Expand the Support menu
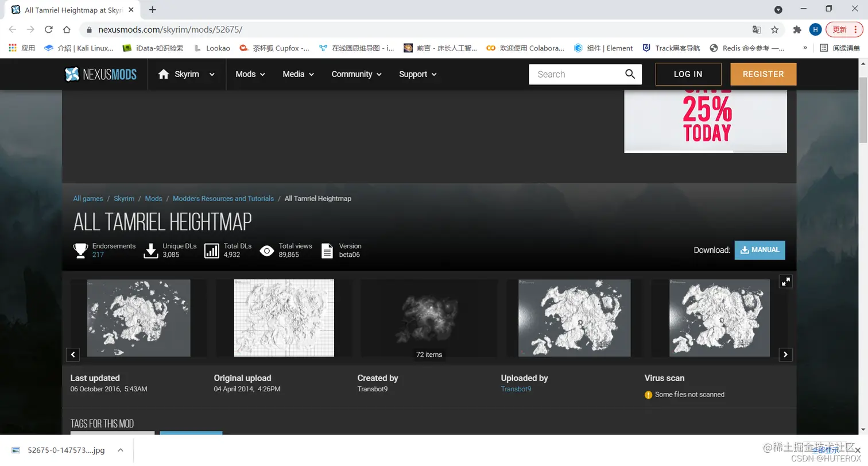Image resolution: width=868 pixels, height=466 pixels. click(418, 74)
